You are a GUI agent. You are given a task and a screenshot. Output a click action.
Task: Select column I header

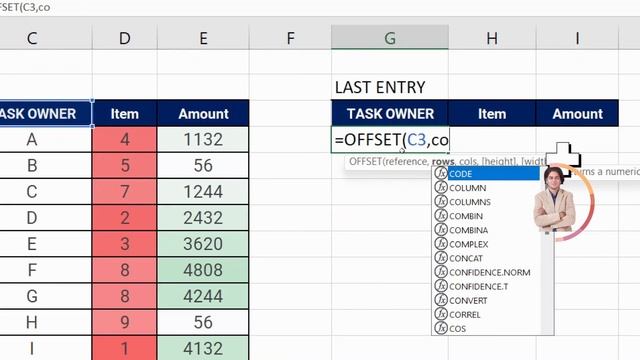click(577, 38)
